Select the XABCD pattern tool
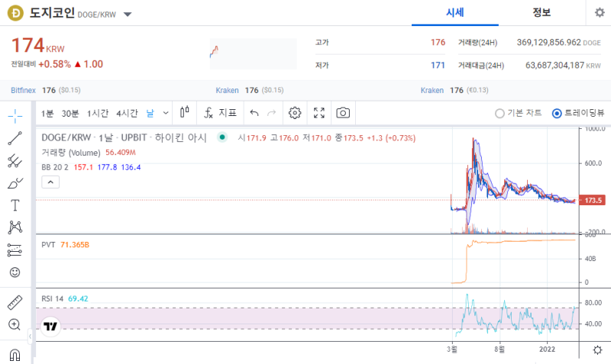The height and width of the screenshot is (364, 611). pos(15,227)
